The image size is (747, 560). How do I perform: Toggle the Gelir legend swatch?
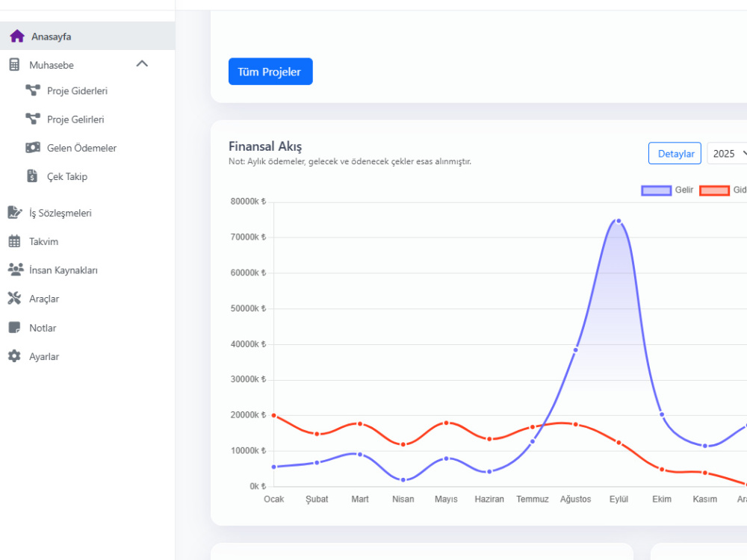coord(656,190)
